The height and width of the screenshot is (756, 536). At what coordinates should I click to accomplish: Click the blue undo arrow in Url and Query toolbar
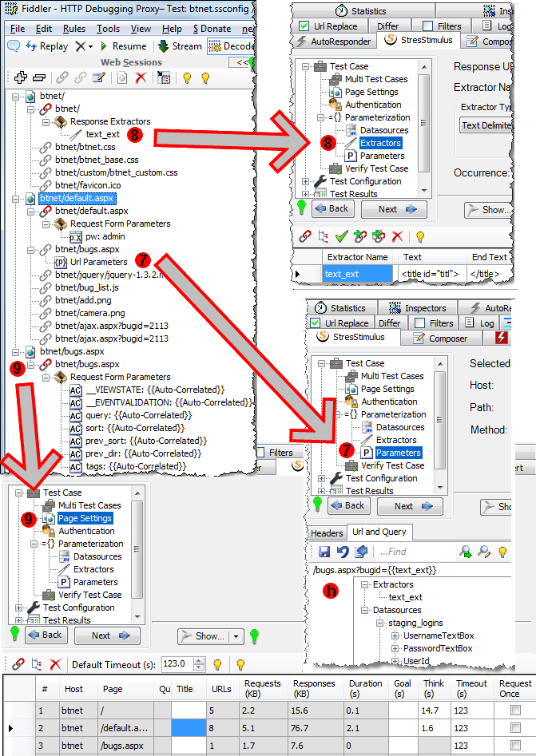pos(343,552)
